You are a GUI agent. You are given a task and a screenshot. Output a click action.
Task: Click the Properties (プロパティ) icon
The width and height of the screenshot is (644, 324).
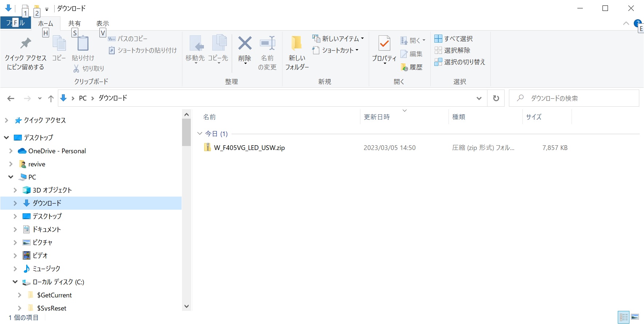384,43
